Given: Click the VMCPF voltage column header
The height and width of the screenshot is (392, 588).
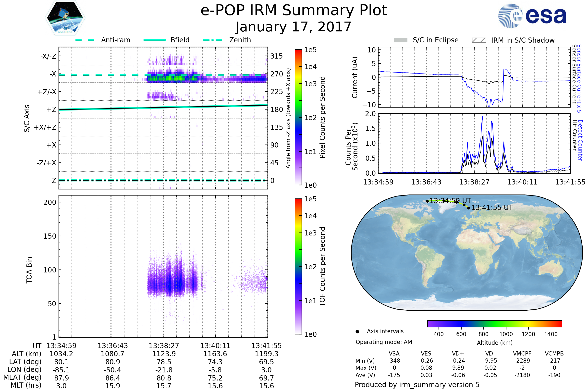Looking at the screenshot, I should pos(522,354).
